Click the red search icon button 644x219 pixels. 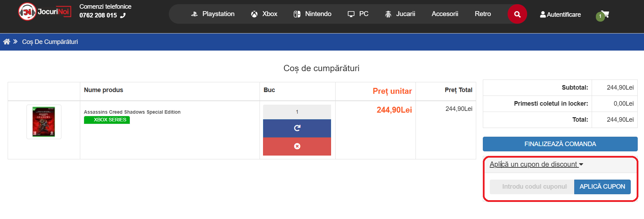pyautogui.click(x=517, y=14)
